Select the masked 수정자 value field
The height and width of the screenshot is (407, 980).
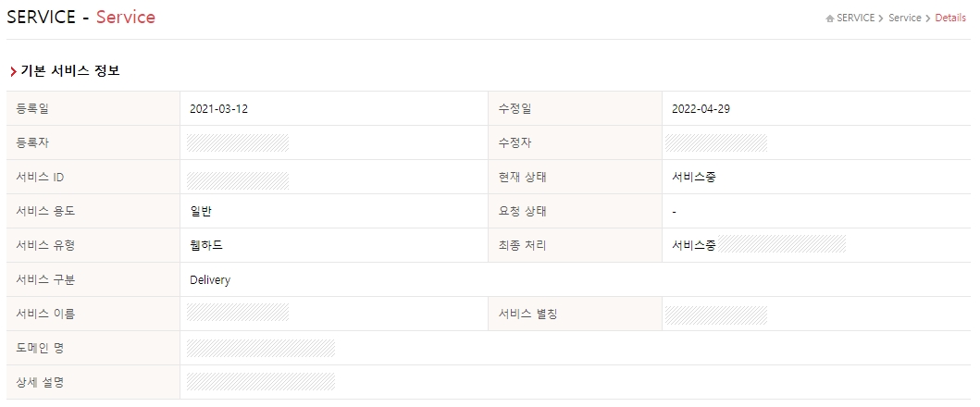tap(716, 143)
